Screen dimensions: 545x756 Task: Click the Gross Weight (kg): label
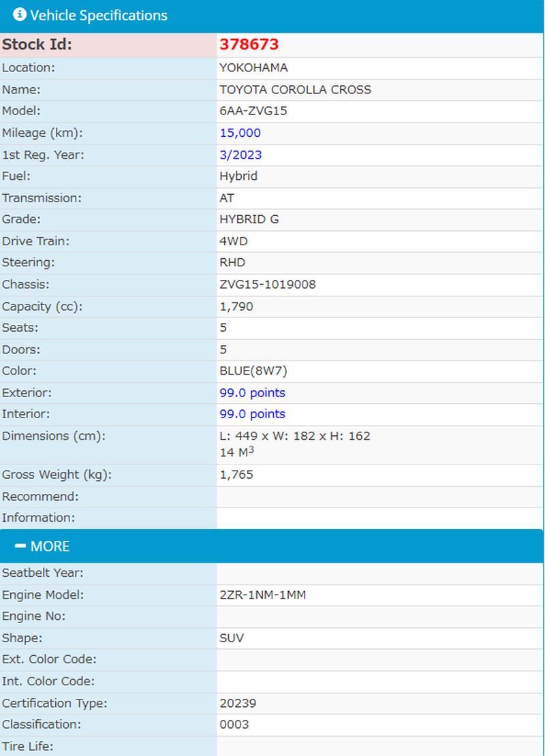(57, 475)
